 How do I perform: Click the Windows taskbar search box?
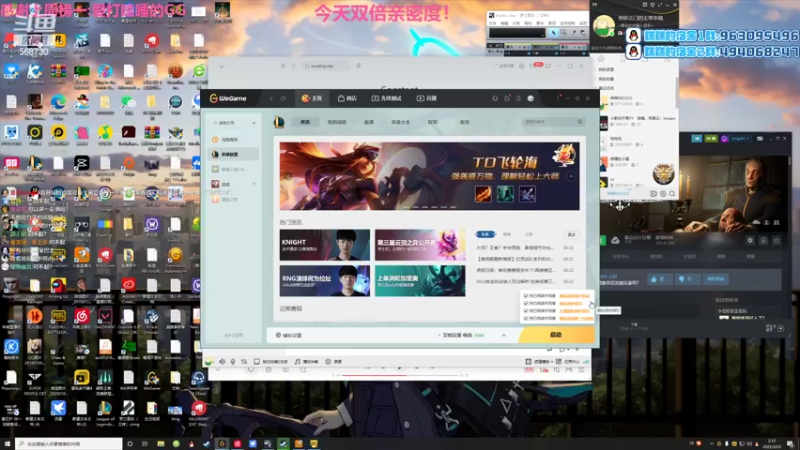click(x=69, y=444)
